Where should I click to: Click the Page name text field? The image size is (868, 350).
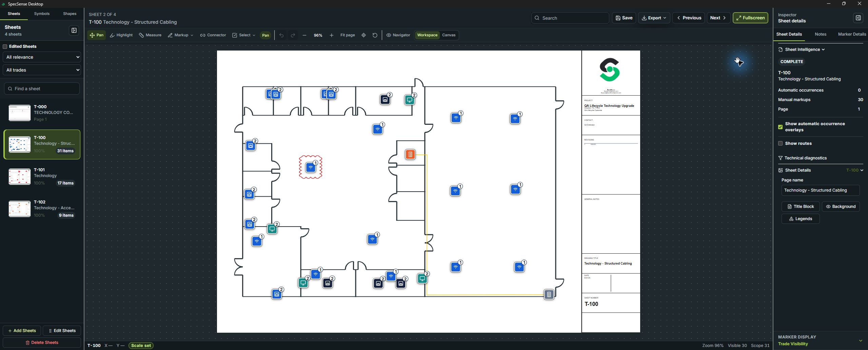coord(820,190)
